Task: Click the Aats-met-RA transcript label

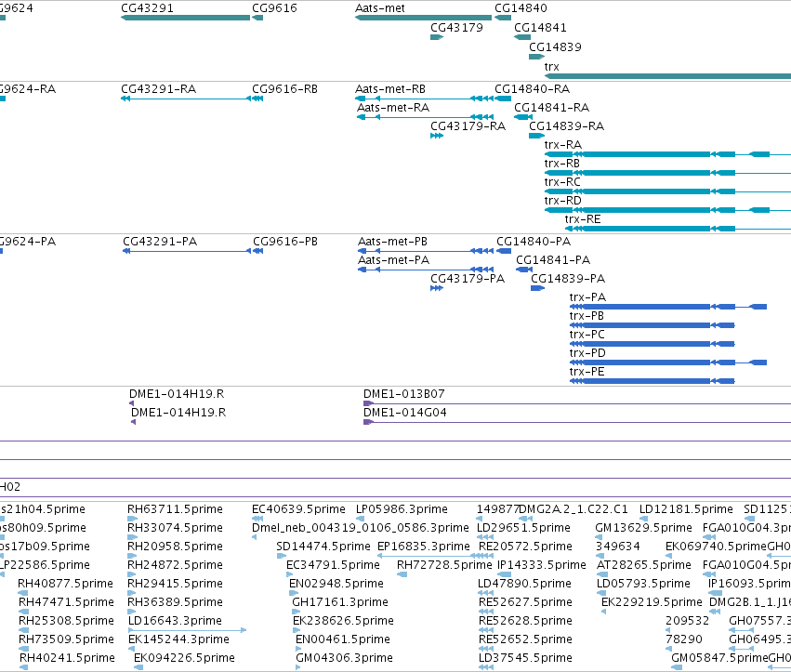Action: pos(393,108)
